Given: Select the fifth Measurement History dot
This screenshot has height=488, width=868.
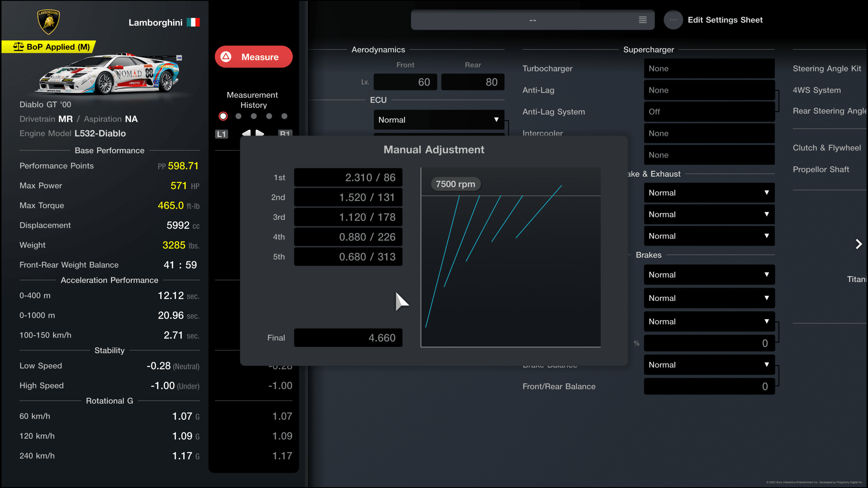Looking at the screenshot, I should pyautogui.click(x=284, y=116).
